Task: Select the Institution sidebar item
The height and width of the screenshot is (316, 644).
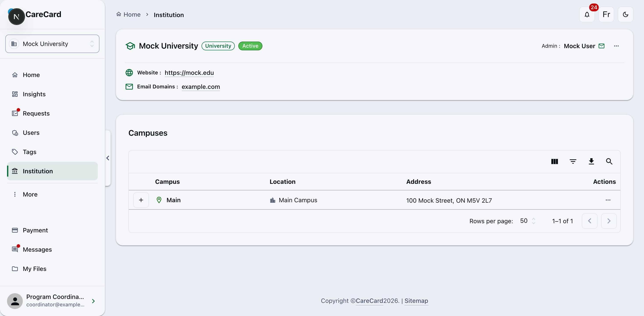Action: click(x=52, y=171)
